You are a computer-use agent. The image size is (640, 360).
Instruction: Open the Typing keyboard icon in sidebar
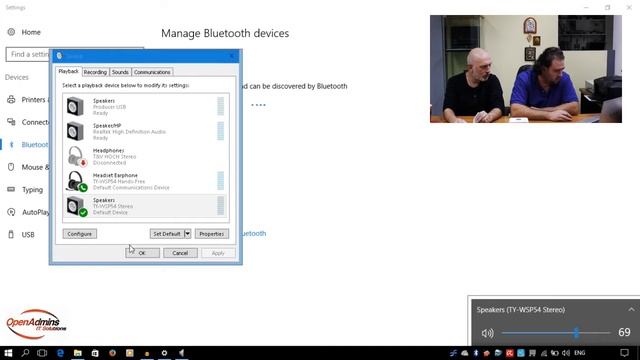point(11,189)
